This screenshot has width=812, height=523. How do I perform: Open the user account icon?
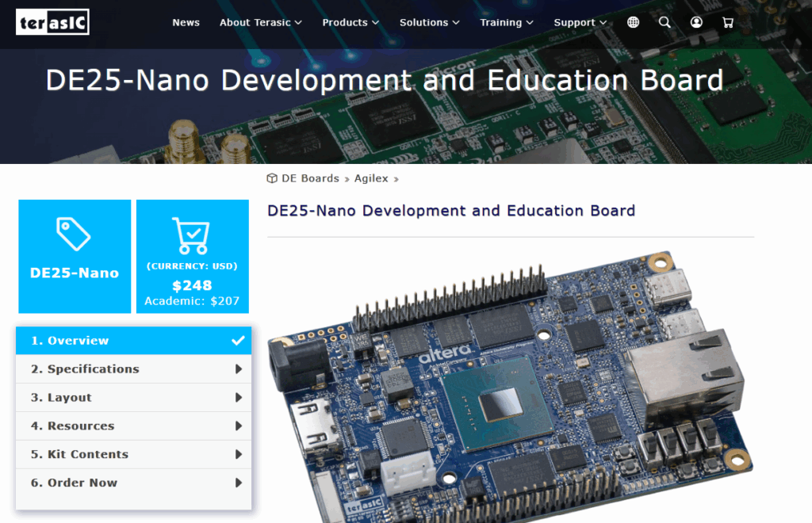point(696,22)
